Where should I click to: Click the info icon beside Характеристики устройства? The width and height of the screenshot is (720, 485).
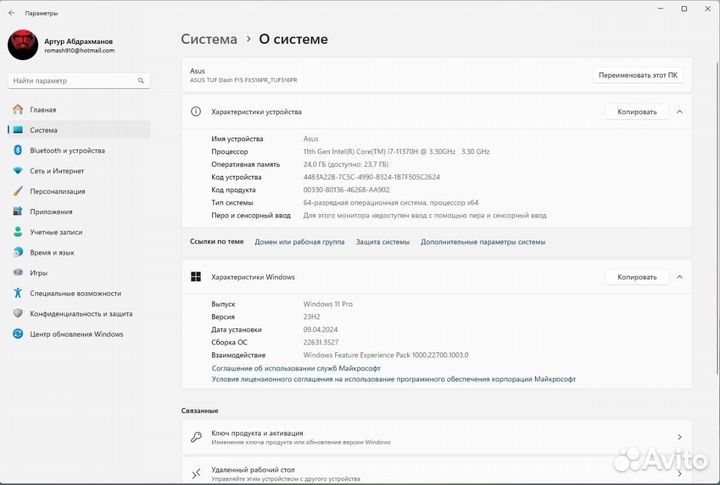196,112
